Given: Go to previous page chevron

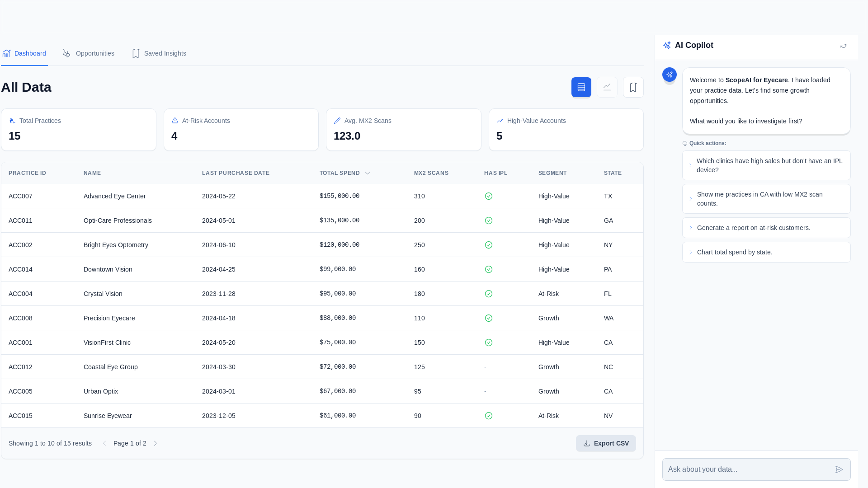Looking at the screenshot, I should point(104,443).
